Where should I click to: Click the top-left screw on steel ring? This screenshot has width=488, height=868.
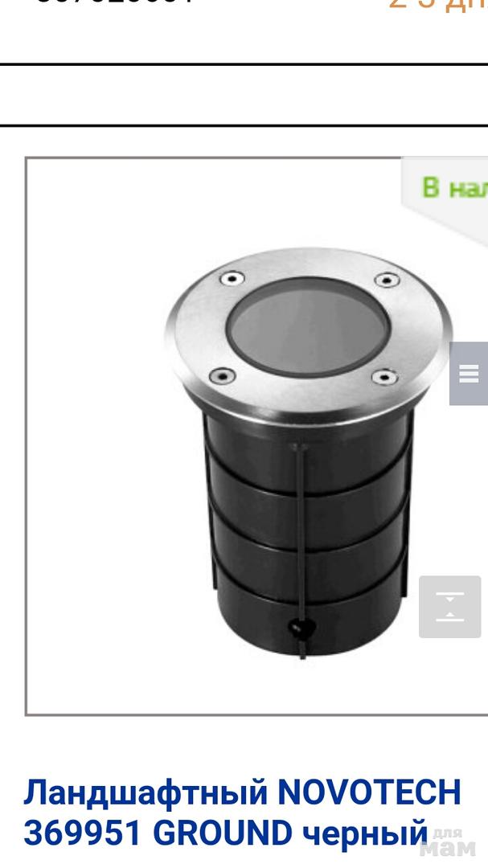232,278
